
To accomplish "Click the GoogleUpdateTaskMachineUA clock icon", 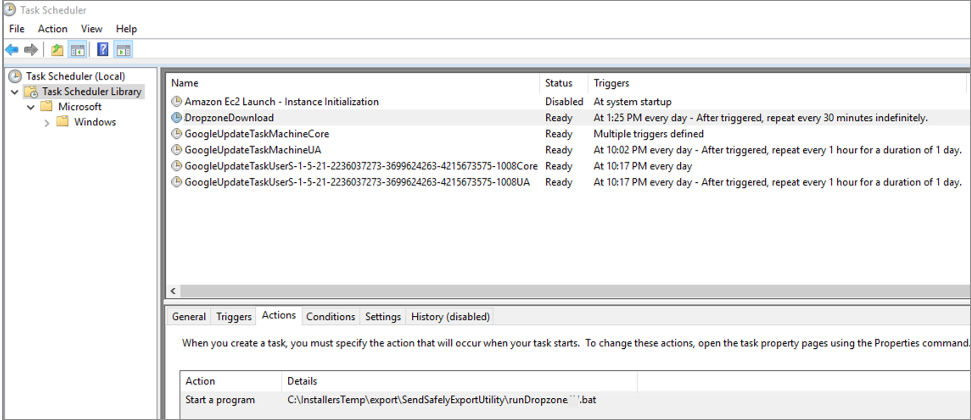I will pos(176,150).
